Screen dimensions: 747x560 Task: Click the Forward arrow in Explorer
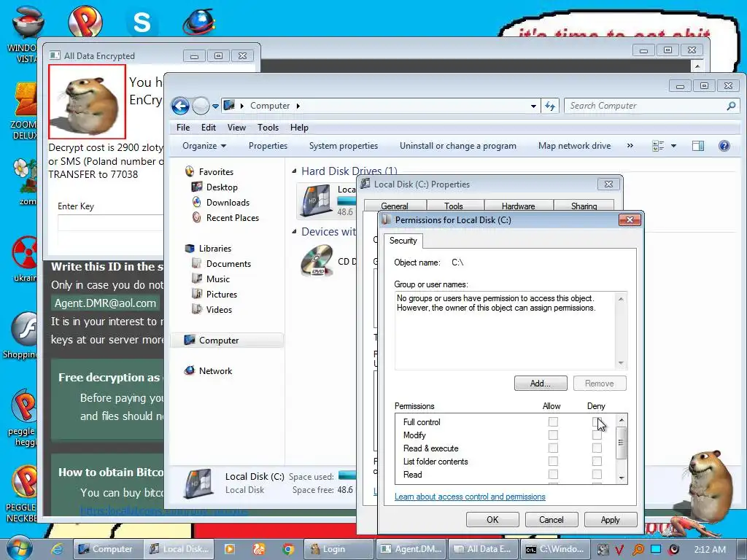click(x=201, y=106)
